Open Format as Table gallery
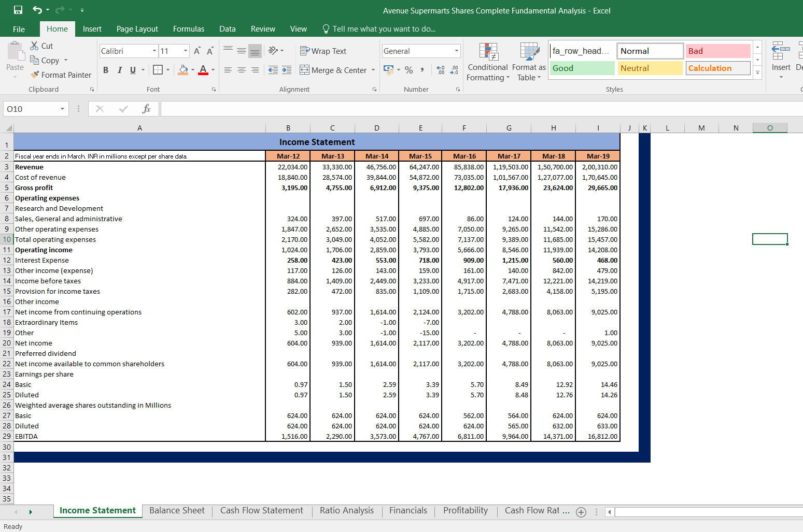Image resolution: width=803 pixels, height=532 pixels. 529,62
